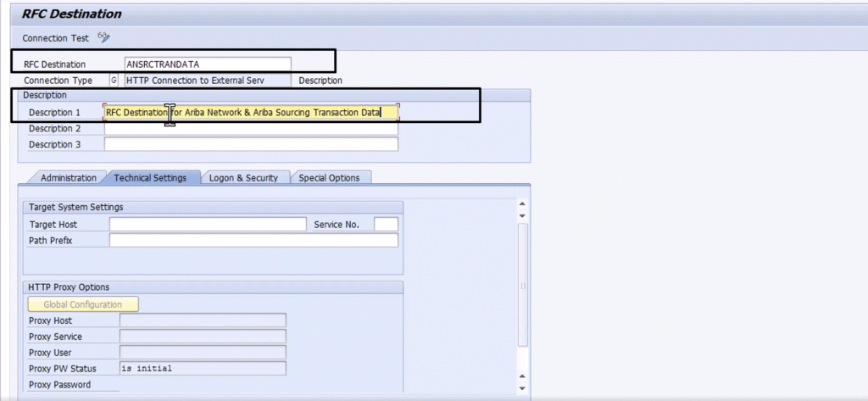Click the top scroll-up arrow of the tab panel

522,204
